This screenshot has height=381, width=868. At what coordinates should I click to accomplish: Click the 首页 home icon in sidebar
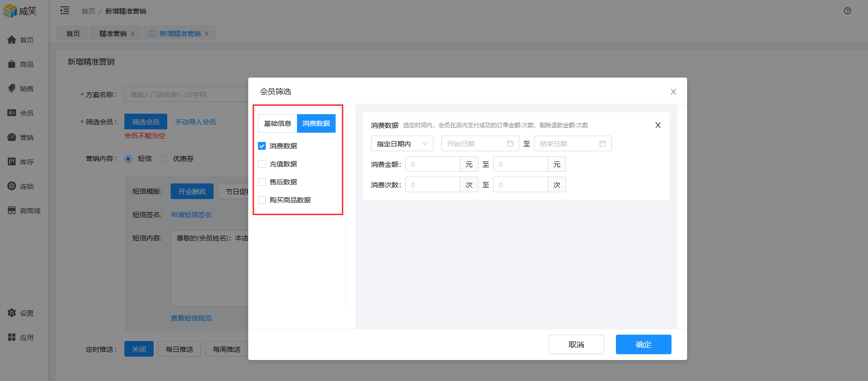12,40
